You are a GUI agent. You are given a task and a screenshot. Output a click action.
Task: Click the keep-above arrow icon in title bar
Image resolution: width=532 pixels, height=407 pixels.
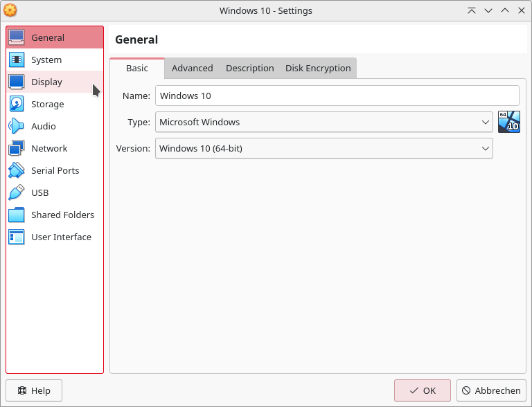point(472,10)
